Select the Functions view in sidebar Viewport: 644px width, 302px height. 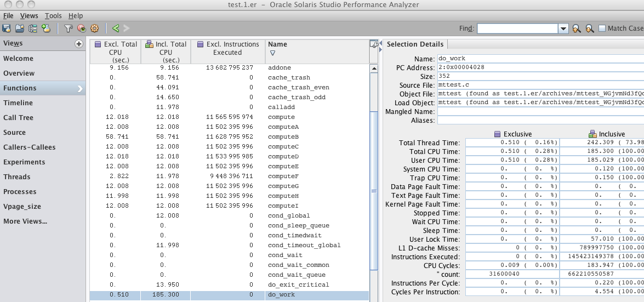click(x=43, y=88)
